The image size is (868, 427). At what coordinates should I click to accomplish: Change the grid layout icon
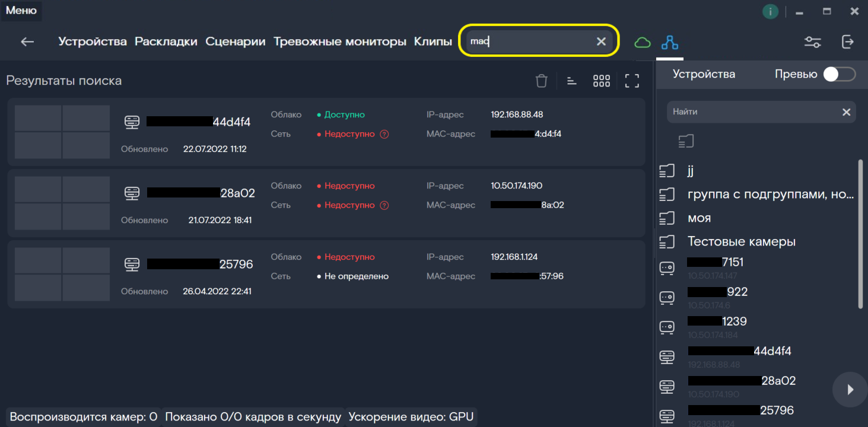[x=602, y=81]
